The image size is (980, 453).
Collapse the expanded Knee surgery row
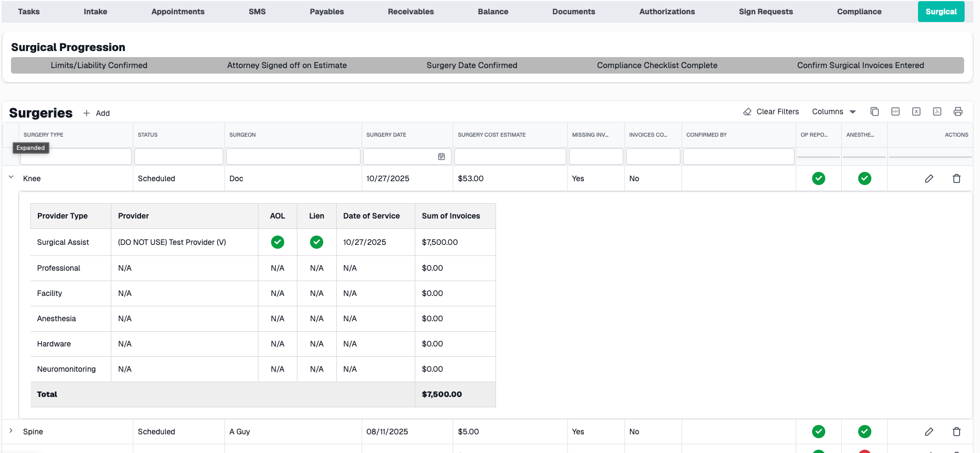pos(11,177)
